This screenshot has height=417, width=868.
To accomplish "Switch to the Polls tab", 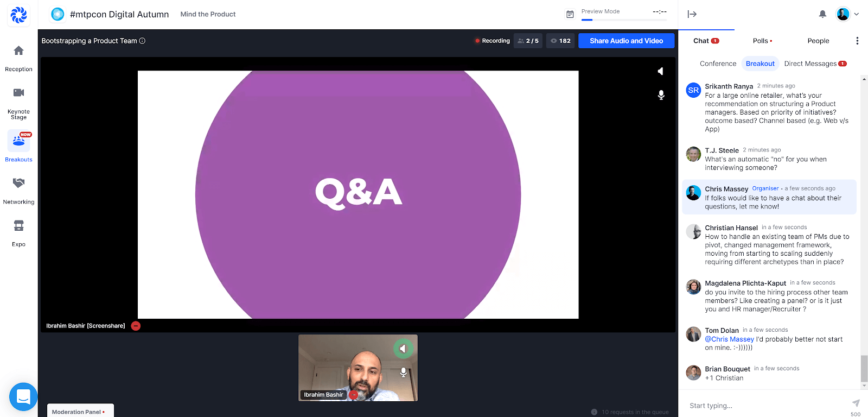I will pyautogui.click(x=762, y=41).
